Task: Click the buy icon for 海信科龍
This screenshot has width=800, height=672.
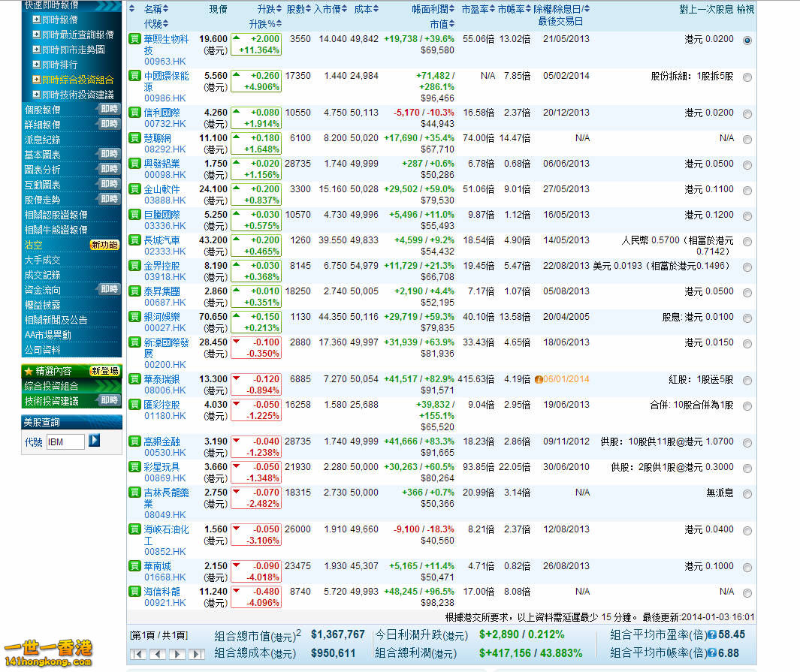Action: click(x=134, y=591)
